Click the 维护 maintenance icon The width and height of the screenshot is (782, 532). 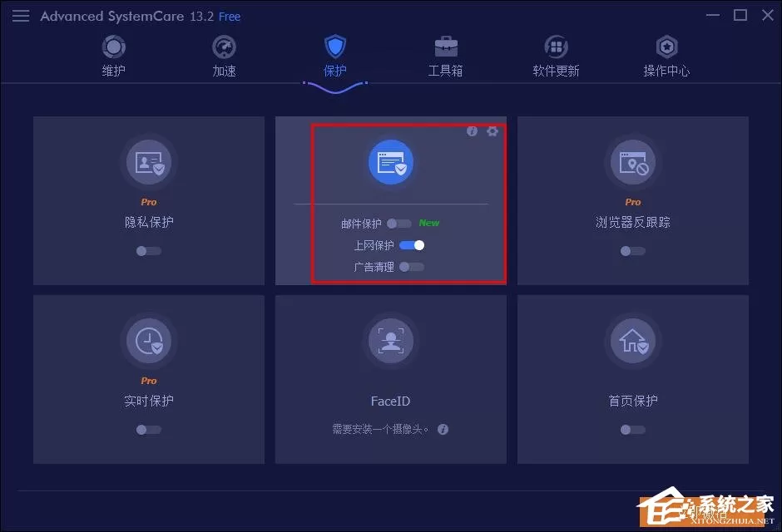(x=114, y=47)
